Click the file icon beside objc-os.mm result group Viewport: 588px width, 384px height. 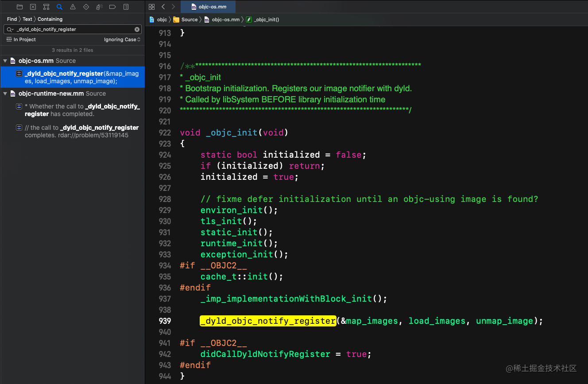click(13, 61)
